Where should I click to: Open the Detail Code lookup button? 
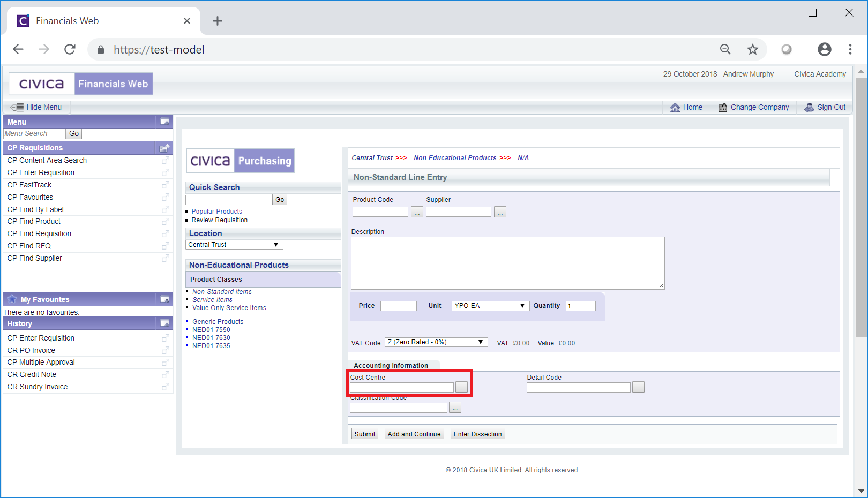pyautogui.click(x=638, y=387)
